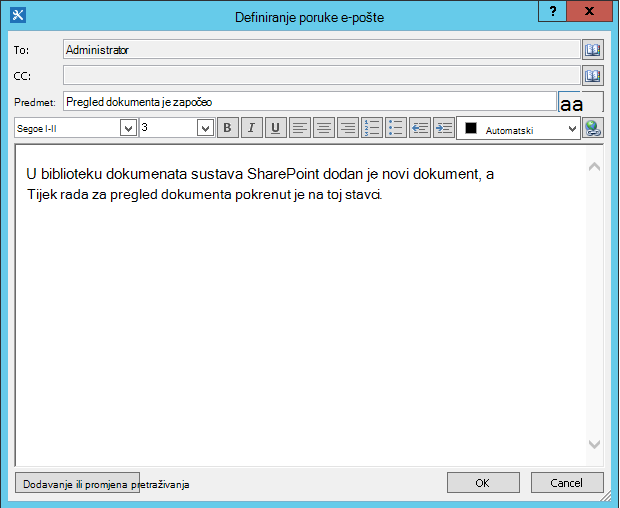Increase paragraph indent
Screen dimensions: 620x508
point(444,128)
